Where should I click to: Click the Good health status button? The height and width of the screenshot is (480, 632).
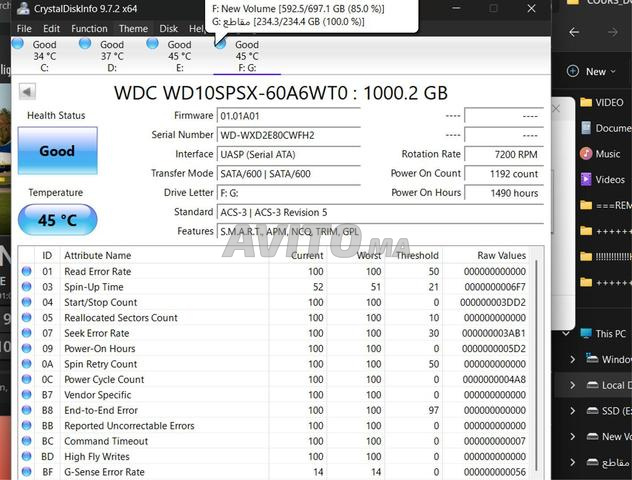57,151
